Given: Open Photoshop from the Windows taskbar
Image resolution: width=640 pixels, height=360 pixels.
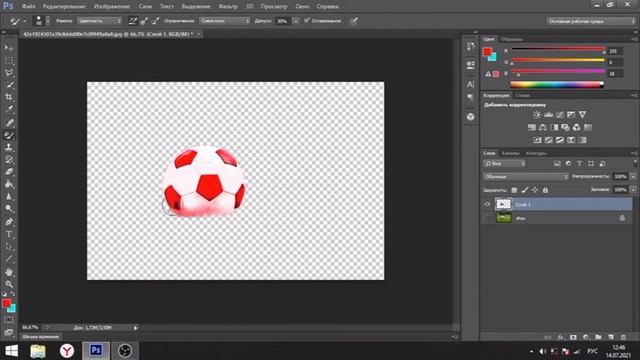Looking at the screenshot, I should (x=96, y=351).
